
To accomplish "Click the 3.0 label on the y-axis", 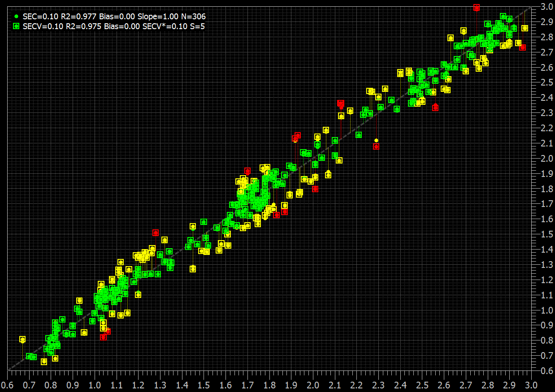I will pyautogui.click(x=546, y=7).
